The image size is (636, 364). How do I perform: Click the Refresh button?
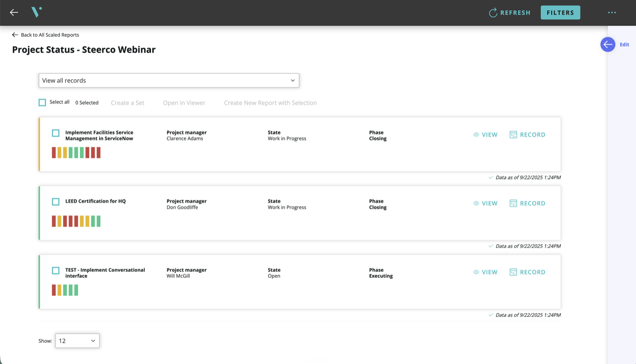pos(509,13)
